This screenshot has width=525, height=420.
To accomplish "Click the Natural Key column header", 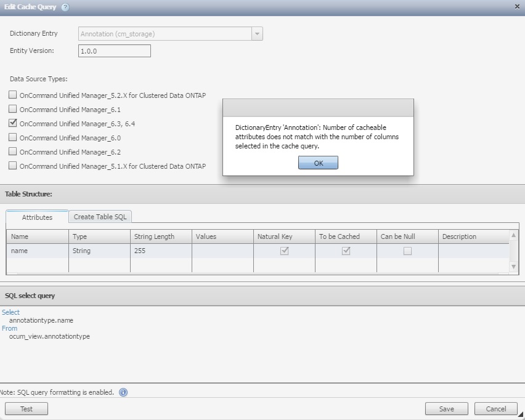I will tap(284, 236).
